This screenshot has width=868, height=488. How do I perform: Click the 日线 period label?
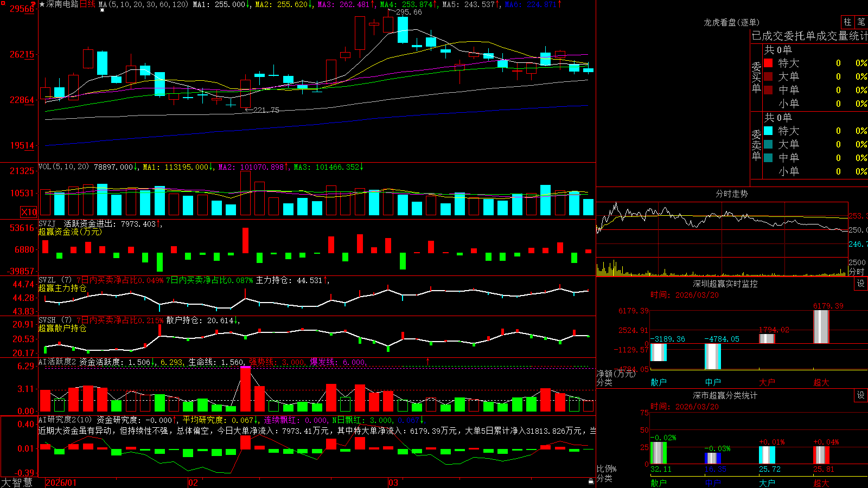pyautogui.click(x=87, y=4)
